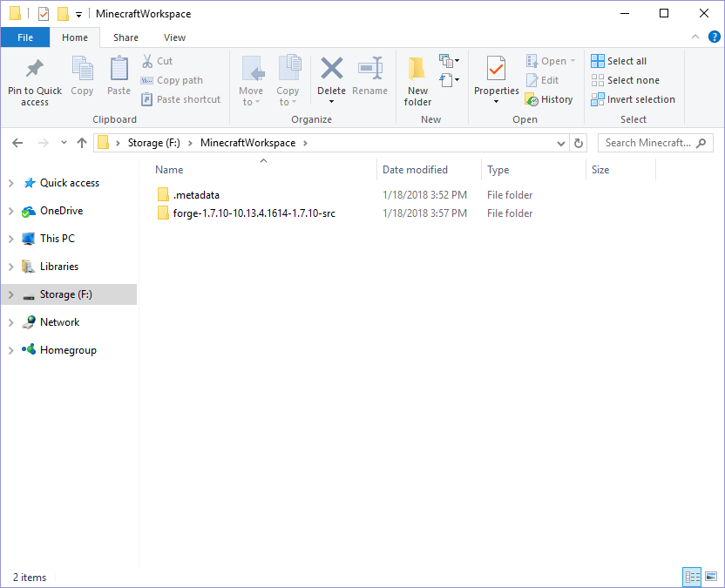Expand the OneDrive tree node
The image size is (725, 588).
(11, 212)
